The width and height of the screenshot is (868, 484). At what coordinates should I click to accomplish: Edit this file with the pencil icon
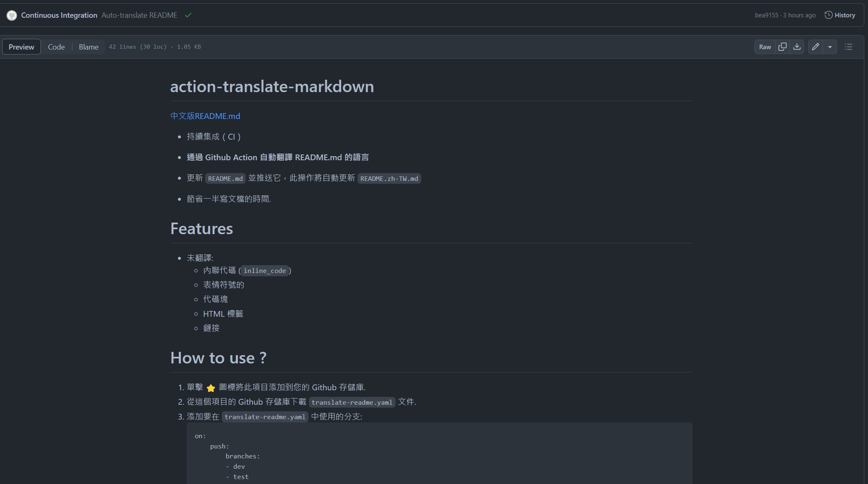816,47
